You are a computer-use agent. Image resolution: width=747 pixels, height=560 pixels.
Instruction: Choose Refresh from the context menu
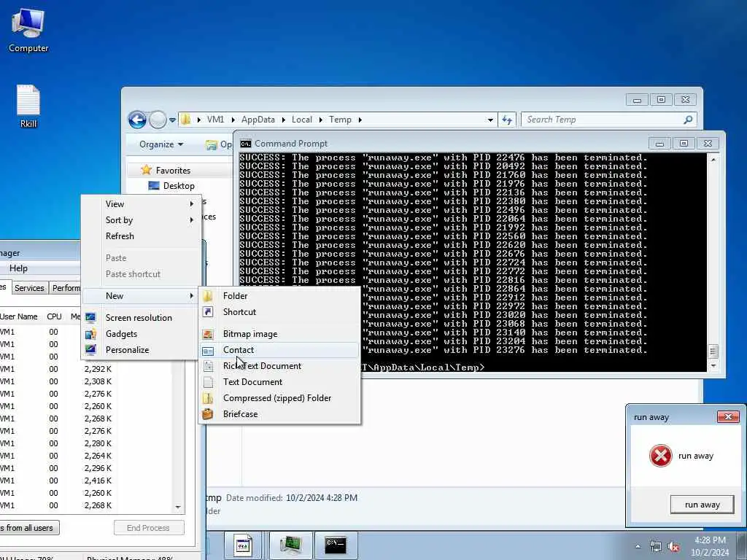pyautogui.click(x=141, y=236)
